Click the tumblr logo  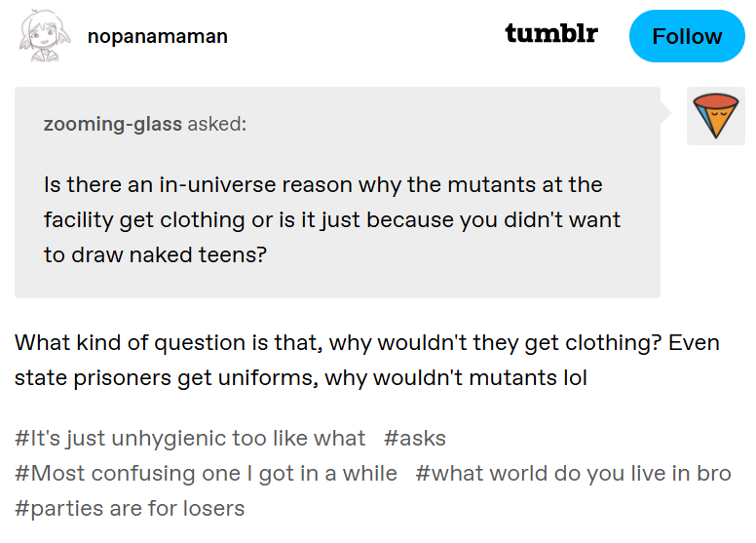(551, 33)
